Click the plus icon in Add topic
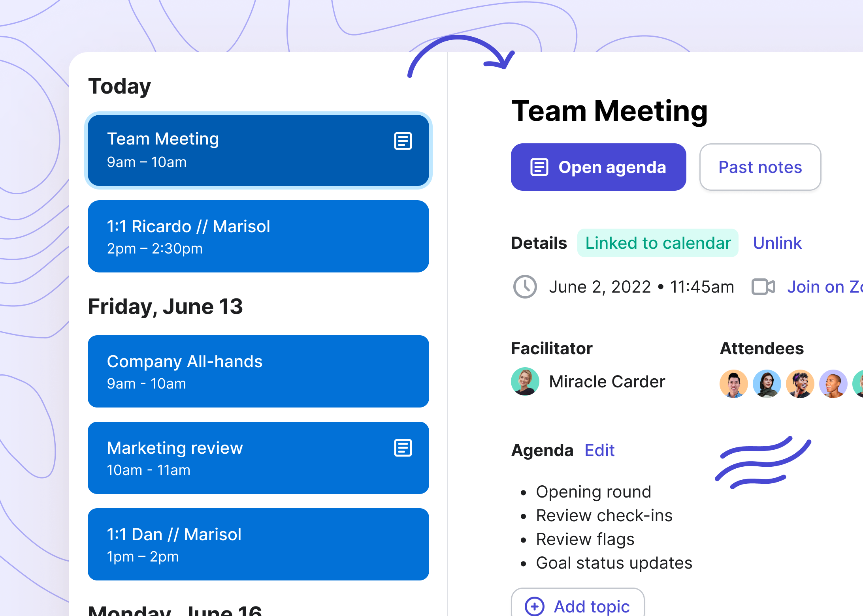This screenshot has height=616, width=863. tap(534, 606)
